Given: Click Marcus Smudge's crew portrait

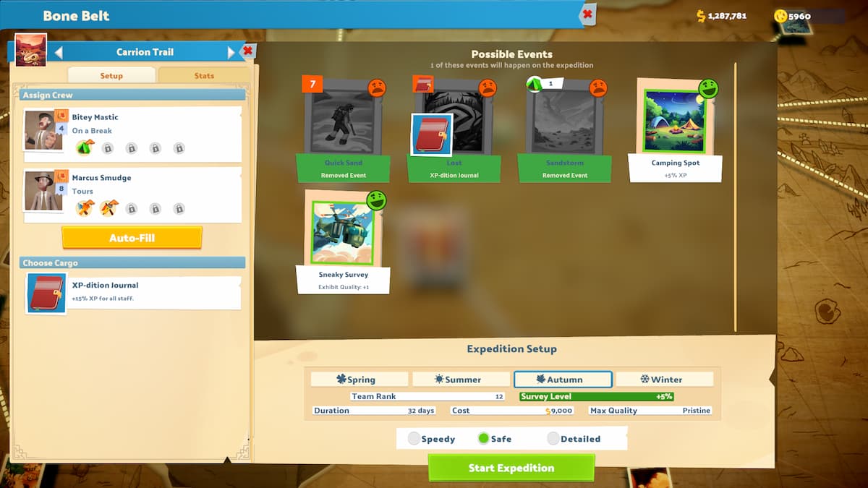Looking at the screenshot, I should [x=44, y=191].
